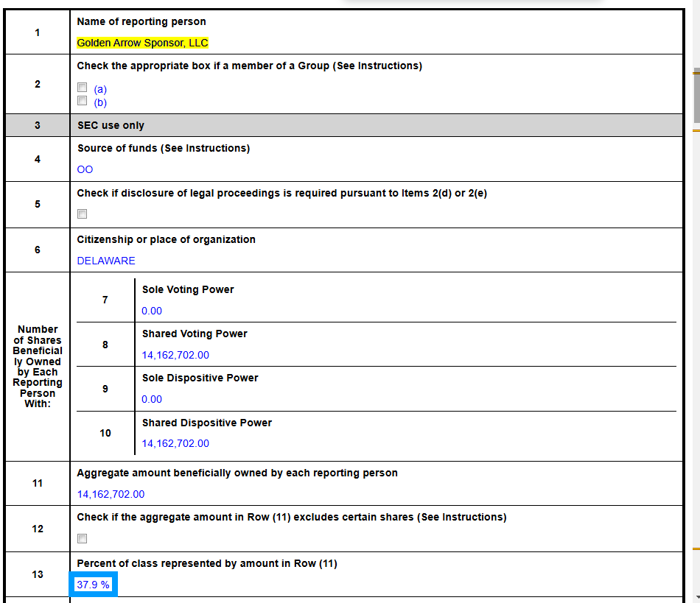Screen dimensions: 700x603
Task: Click the (a) label text
Action: coord(100,89)
